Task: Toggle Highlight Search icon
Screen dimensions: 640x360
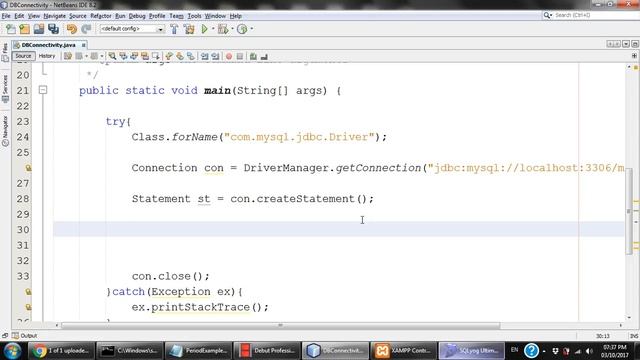Action: click(145, 56)
